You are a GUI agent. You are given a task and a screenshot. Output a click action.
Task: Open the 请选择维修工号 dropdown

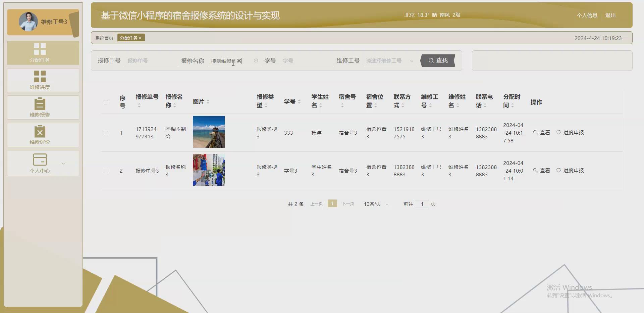[389, 61]
